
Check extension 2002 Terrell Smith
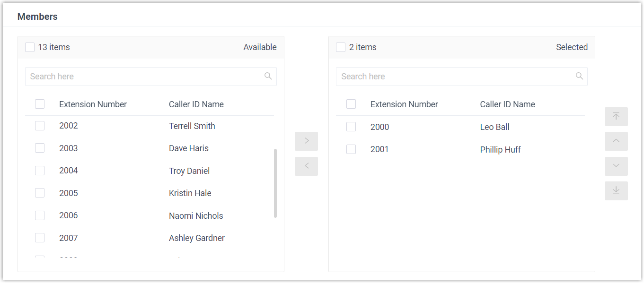pos(40,125)
